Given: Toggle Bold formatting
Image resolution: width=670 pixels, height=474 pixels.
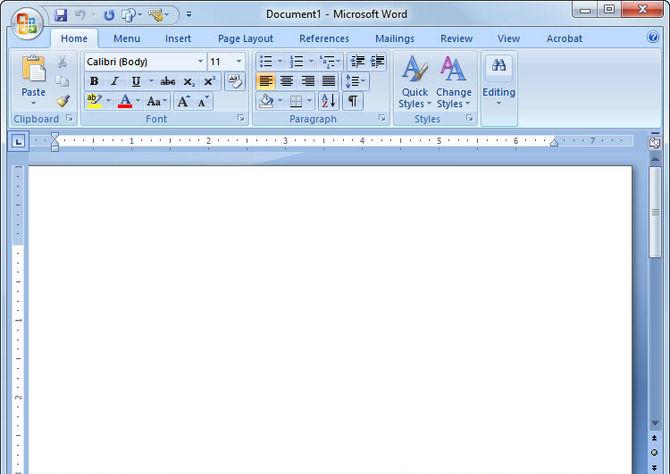Looking at the screenshot, I should [94, 81].
